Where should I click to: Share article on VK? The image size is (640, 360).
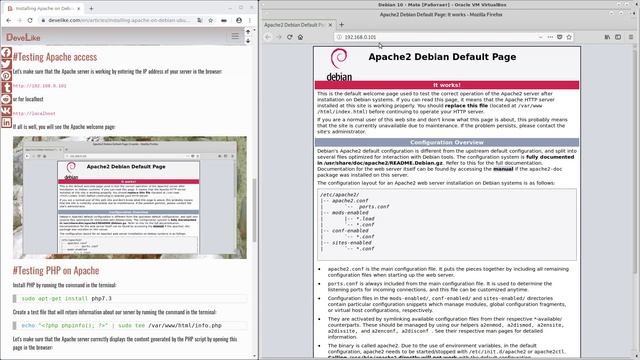click(x=6, y=111)
